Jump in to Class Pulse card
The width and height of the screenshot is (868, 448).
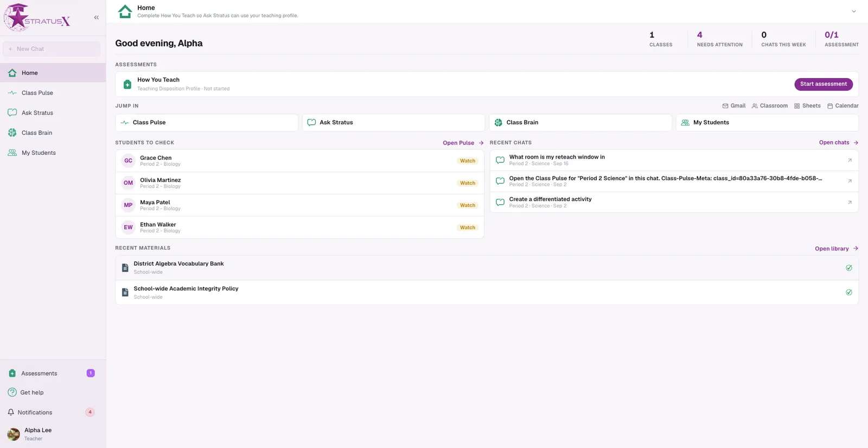pyautogui.click(x=207, y=123)
